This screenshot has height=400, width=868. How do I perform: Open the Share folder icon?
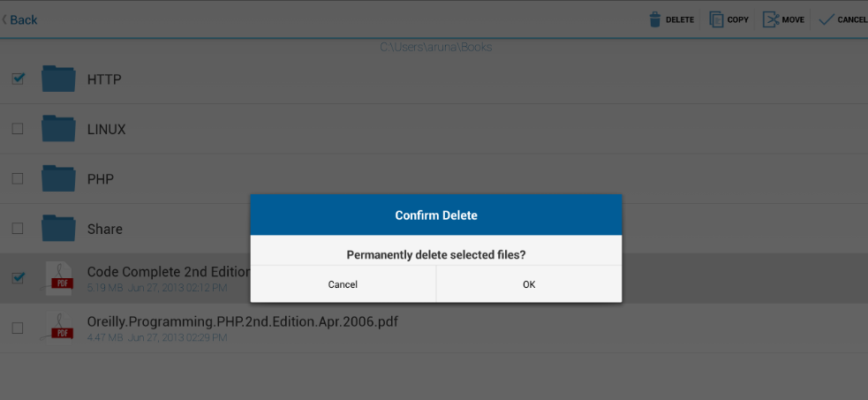pos(58,228)
